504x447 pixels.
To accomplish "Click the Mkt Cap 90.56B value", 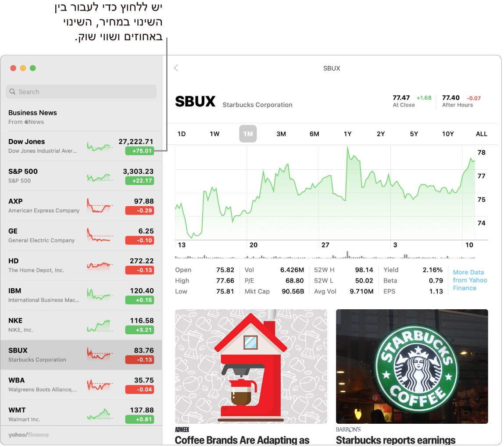I will 293,291.
